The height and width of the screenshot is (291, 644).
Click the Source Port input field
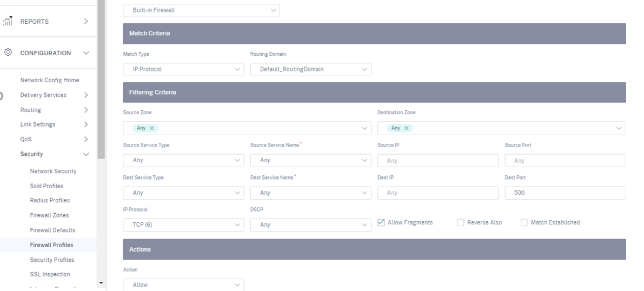coord(565,160)
